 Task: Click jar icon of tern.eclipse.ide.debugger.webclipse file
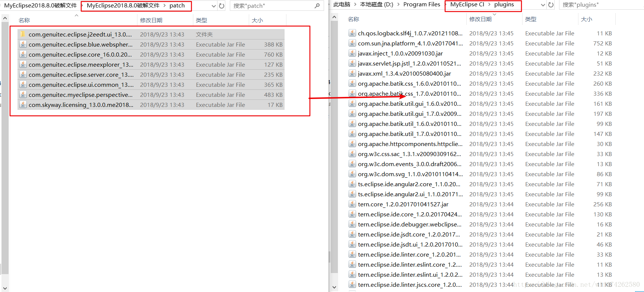click(352, 224)
